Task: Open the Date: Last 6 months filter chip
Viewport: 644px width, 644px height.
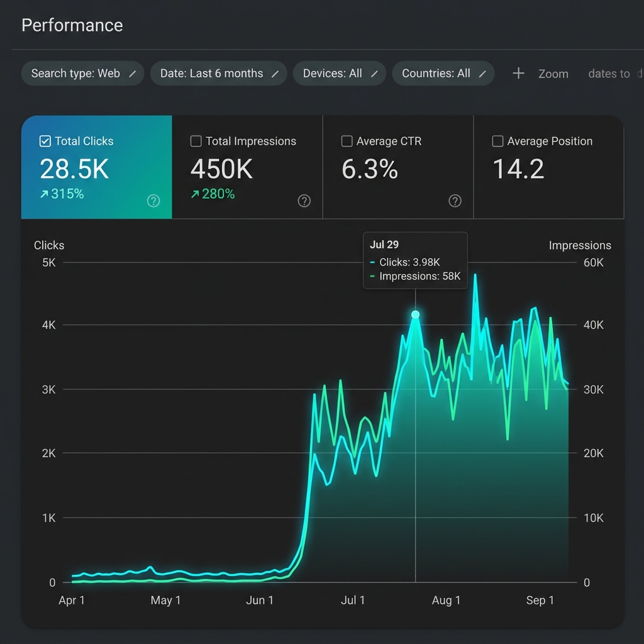Action: pyautogui.click(x=218, y=74)
